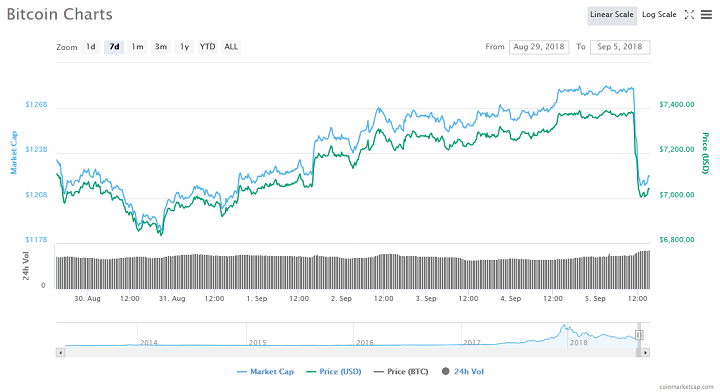Click the navigator range handle
The image size is (720, 392).
pos(639,335)
